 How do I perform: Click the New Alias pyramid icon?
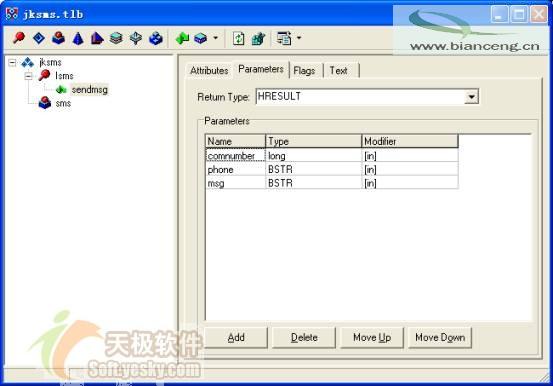pyautogui.click(x=97, y=38)
